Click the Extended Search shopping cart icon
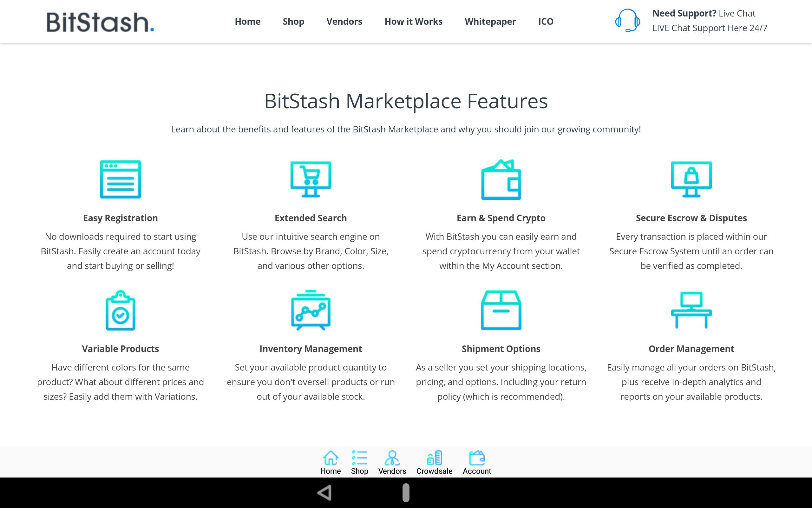This screenshot has width=812, height=508. click(x=311, y=179)
